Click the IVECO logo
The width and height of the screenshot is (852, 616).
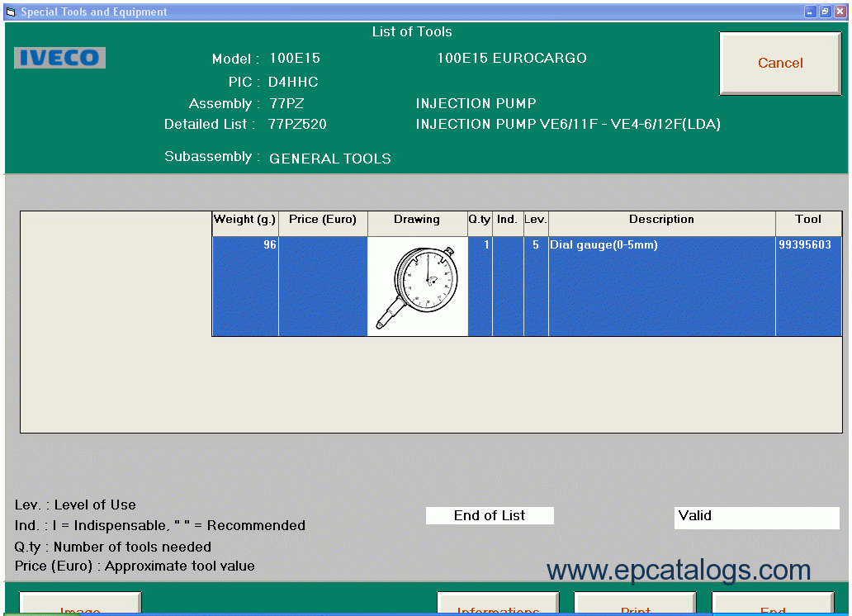[x=59, y=58]
